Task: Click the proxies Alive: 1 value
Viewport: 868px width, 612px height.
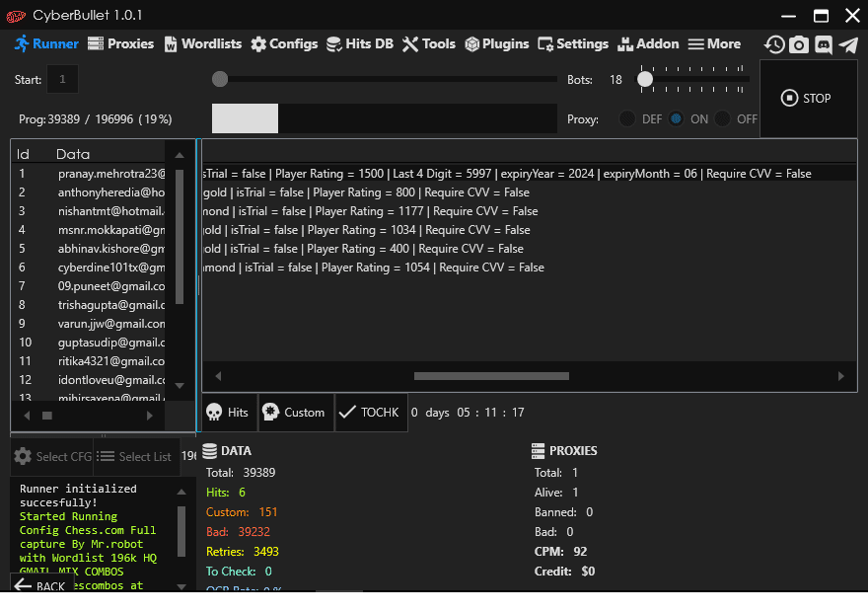Action: (556, 493)
